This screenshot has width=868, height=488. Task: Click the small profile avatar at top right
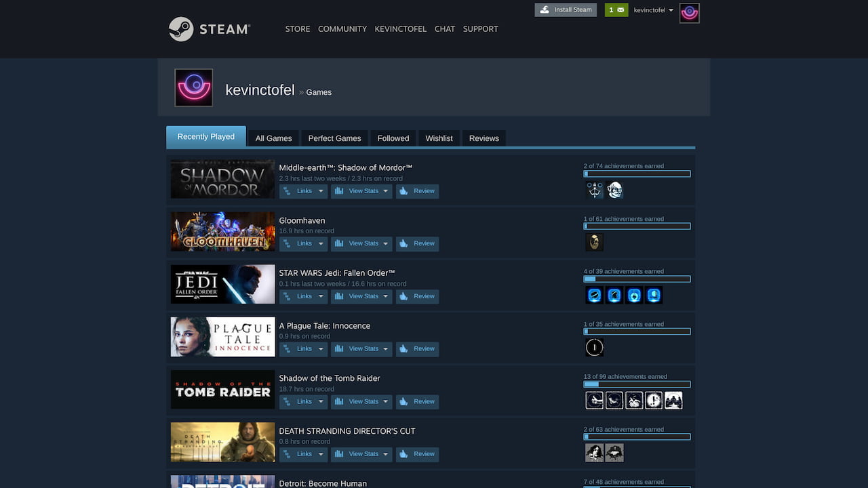click(690, 13)
